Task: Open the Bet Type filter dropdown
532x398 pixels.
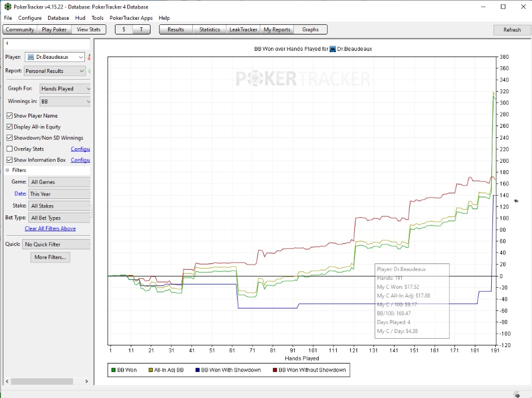Action: click(x=59, y=218)
